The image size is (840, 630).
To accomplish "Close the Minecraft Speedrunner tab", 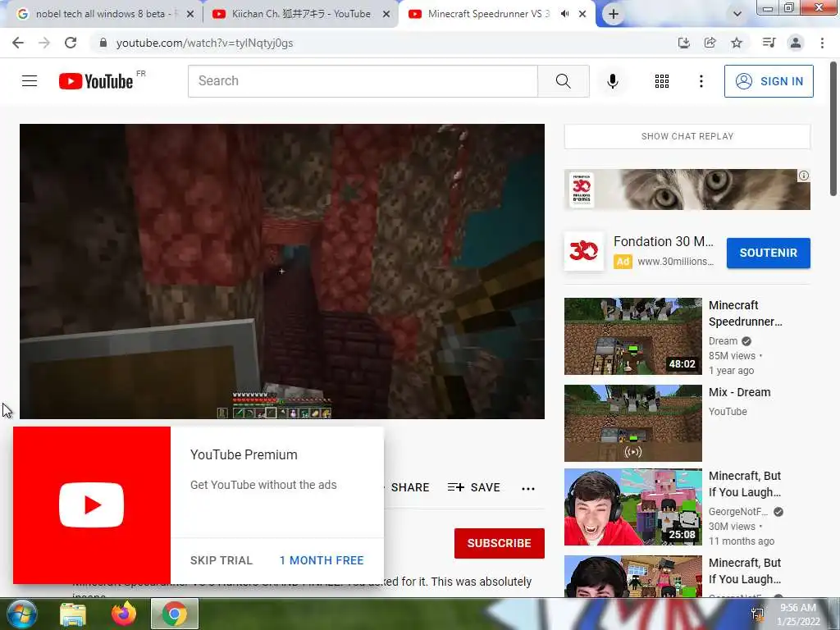I will pyautogui.click(x=582, y=15).
